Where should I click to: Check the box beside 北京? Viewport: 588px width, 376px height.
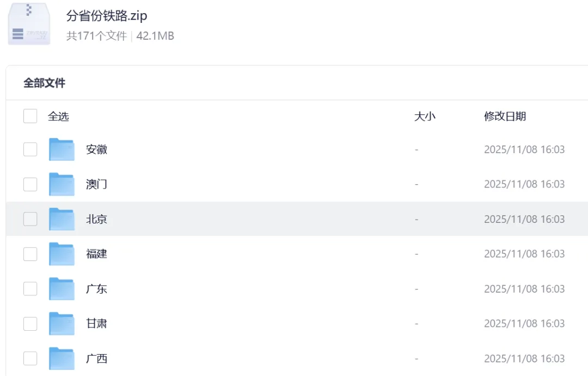(x=30, y=219)
